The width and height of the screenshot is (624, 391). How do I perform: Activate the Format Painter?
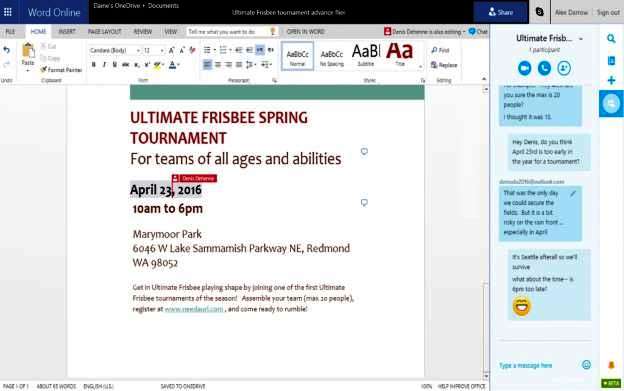(61, 70)
